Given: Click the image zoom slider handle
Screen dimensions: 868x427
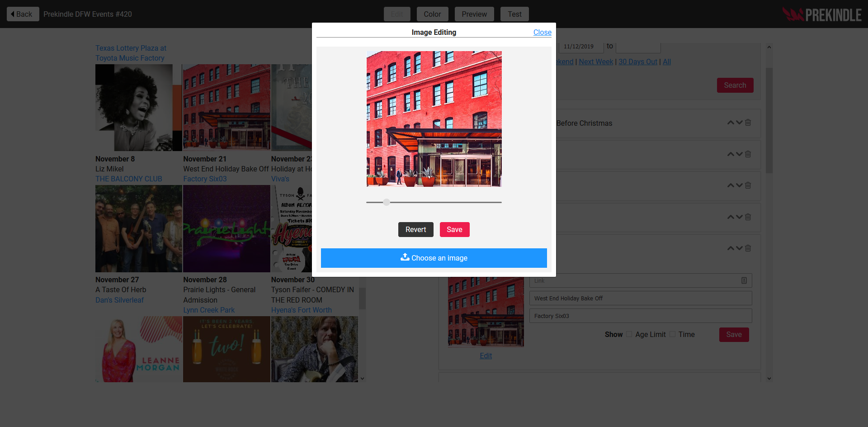Looking at the screenshot, I should [x=386, y=202].
